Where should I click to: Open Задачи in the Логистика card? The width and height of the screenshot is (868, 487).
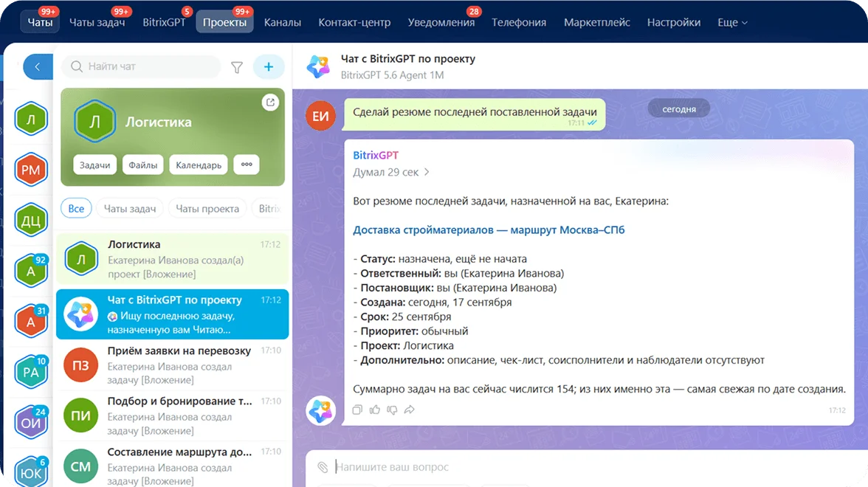(94, 165)
